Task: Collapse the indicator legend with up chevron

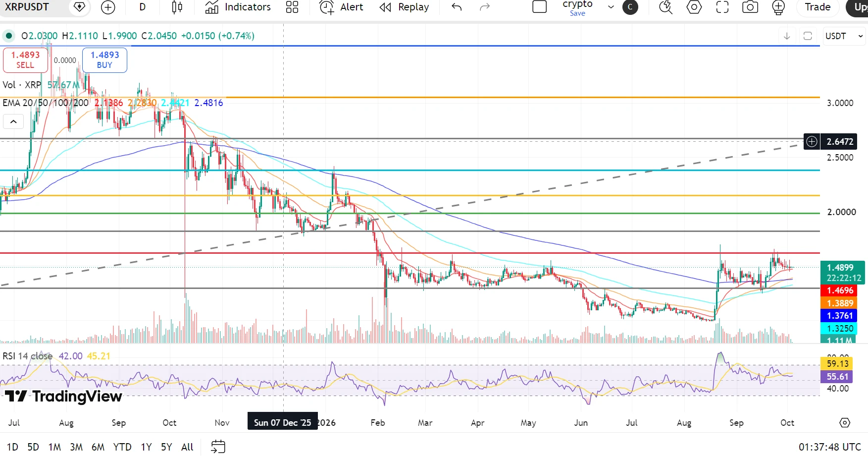Action: [13, 121]
